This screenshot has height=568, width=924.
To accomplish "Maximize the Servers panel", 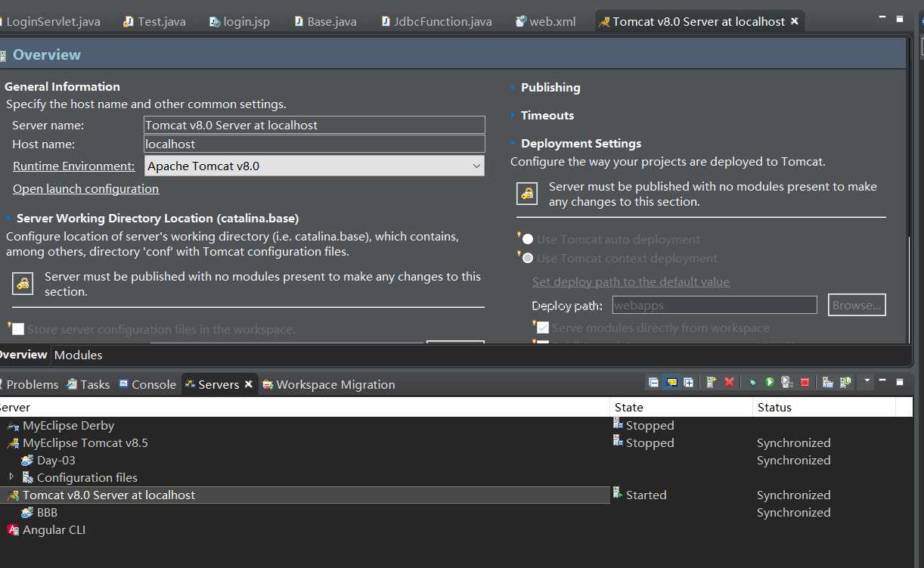I will 900,381.
